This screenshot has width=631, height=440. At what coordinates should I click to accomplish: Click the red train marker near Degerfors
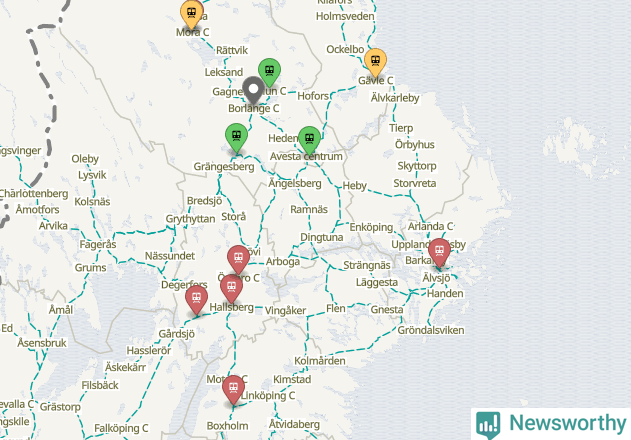click(196, 300)
